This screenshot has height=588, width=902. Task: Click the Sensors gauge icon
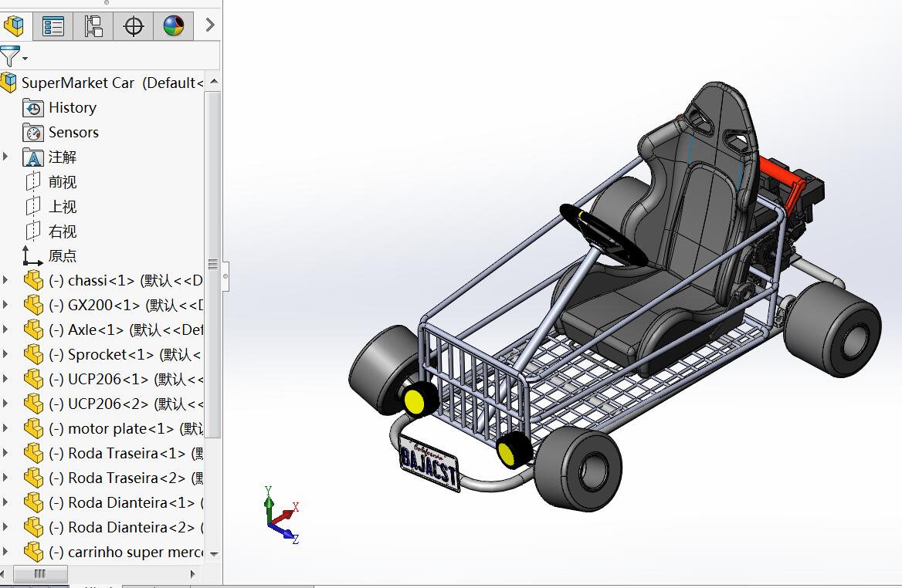coord(32,132)
